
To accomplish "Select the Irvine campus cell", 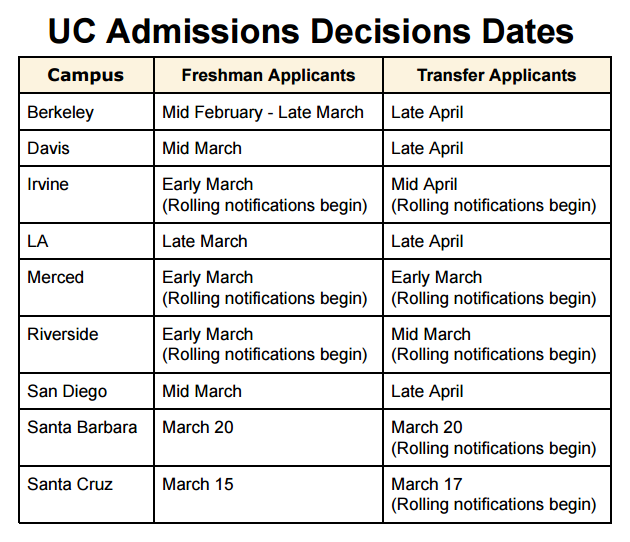I will [48, 184].
